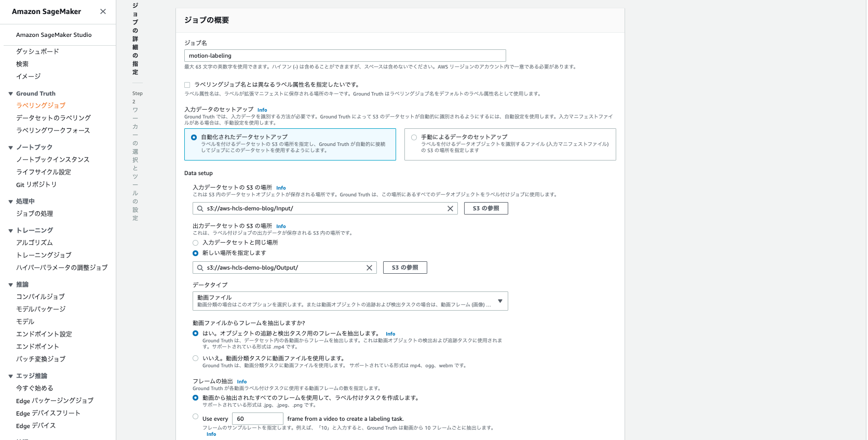Browse S3 for the output dataset location
868x440 pixels.
[x=405, y=268]
